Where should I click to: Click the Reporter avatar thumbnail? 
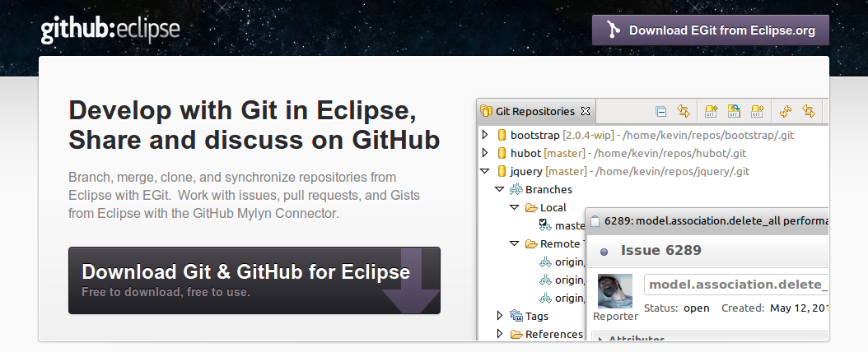[614, 290]
